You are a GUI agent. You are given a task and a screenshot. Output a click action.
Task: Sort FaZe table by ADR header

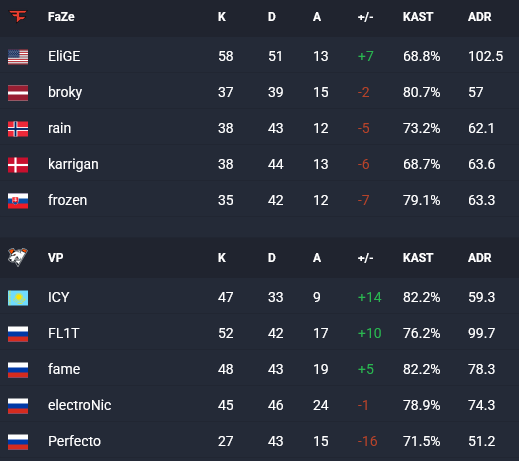point(479,17)
